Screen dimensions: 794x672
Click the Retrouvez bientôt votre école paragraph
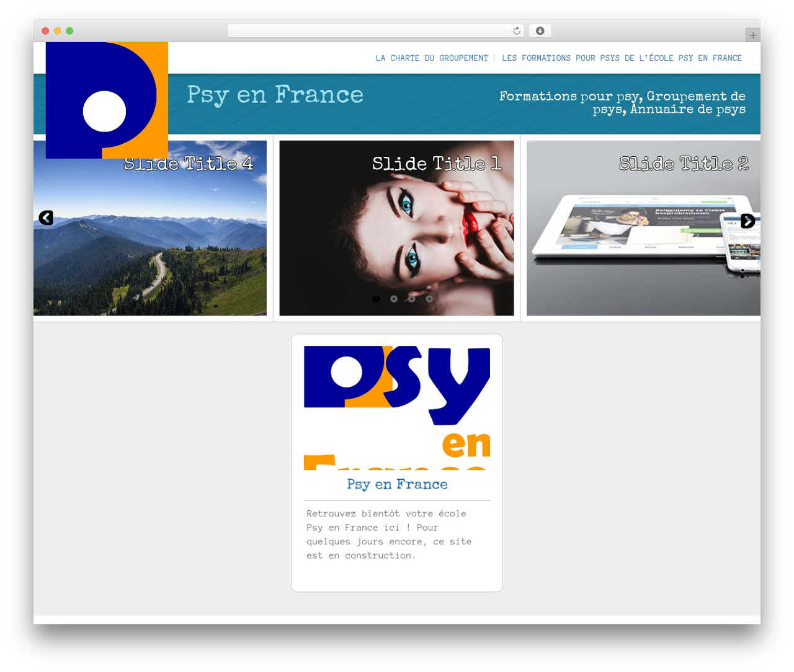click(x=389, y=534)
